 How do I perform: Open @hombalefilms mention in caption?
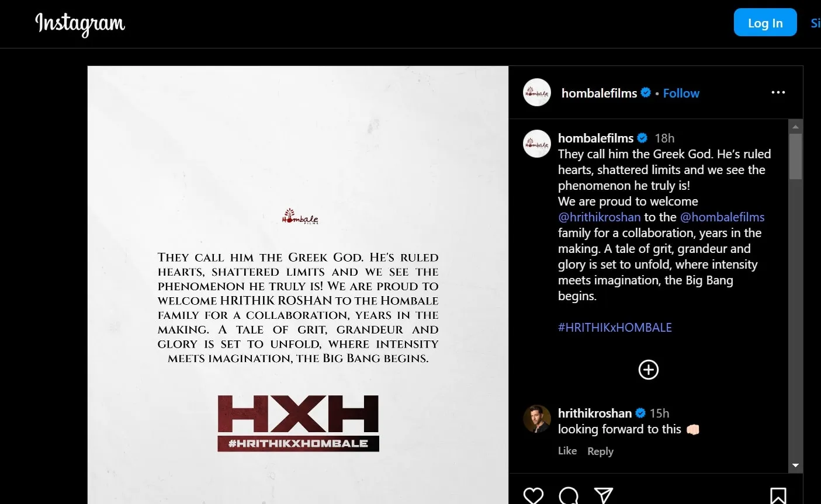tap(722, 217)
